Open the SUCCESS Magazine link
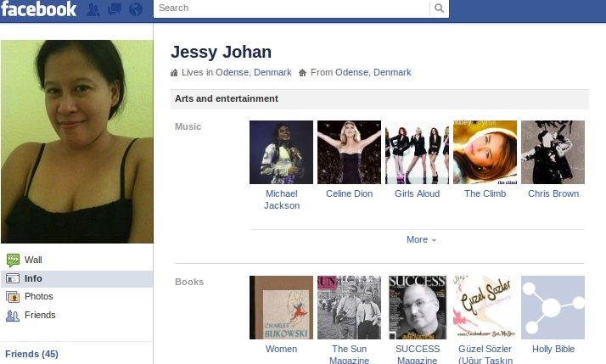 point(418,354)
